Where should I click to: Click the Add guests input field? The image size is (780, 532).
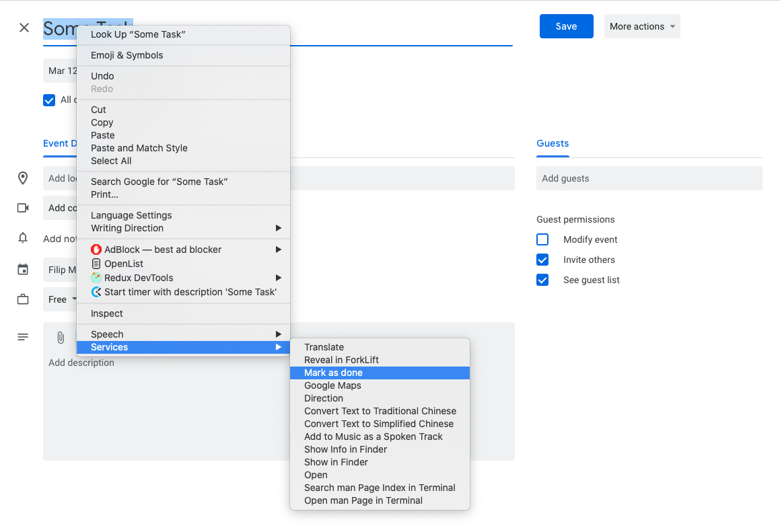click(x=649, y=178)
